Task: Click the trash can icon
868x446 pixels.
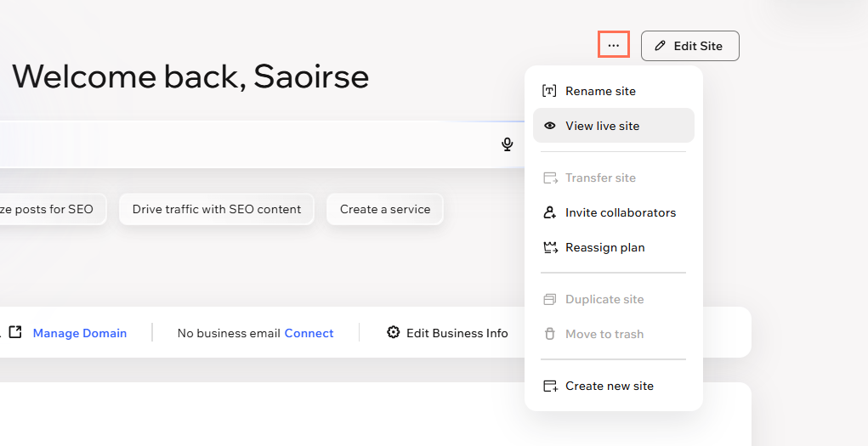Action: tap(550, 334)
